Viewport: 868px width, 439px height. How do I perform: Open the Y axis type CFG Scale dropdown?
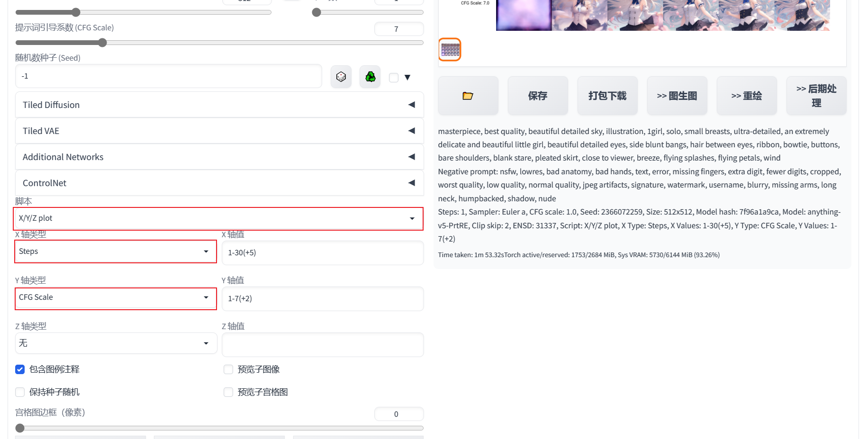pyautogui.click(x=116, y=297)
